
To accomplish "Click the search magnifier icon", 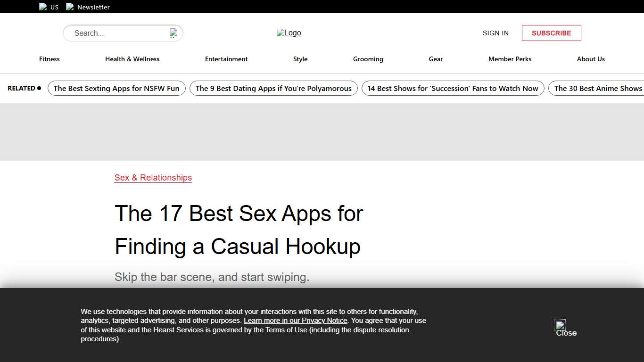I will 173,33.
